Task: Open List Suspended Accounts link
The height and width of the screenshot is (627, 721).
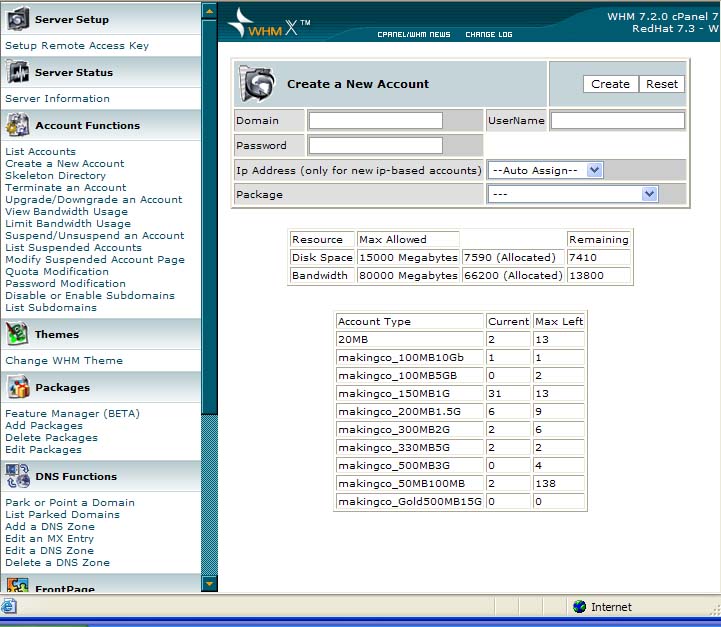Action: click(74, 247)
